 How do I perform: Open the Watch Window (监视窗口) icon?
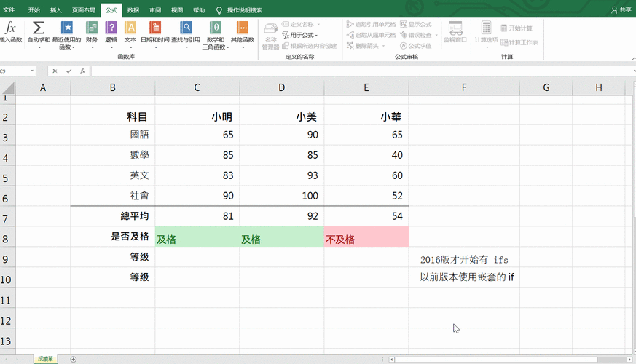(x=455, y=29)
